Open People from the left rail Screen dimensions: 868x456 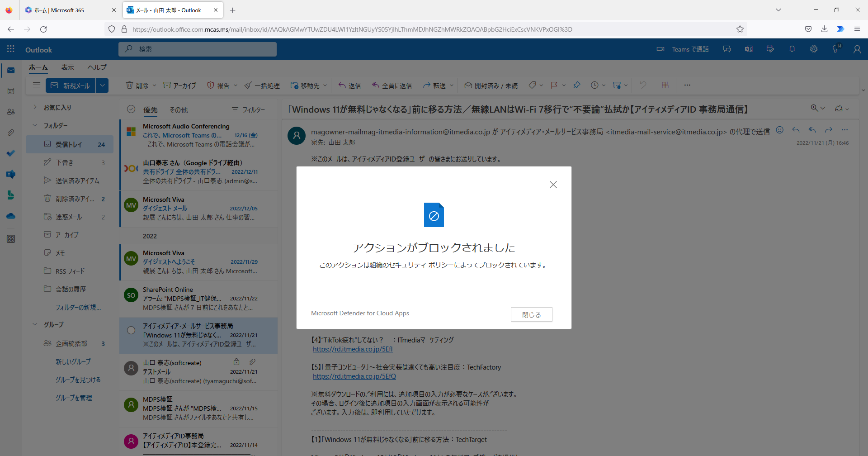click(x=11, y=112)
